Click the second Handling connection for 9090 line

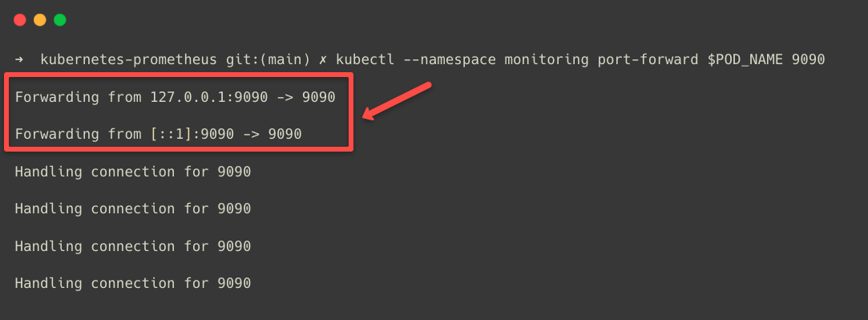pos(133,209)
